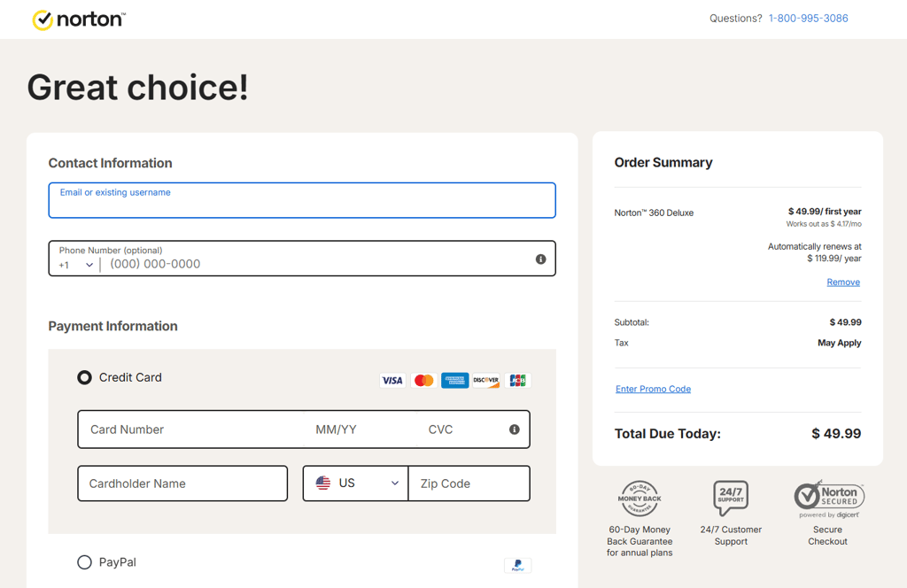
Task: Click the Secure Checkout caption
Action: (828, 536)
